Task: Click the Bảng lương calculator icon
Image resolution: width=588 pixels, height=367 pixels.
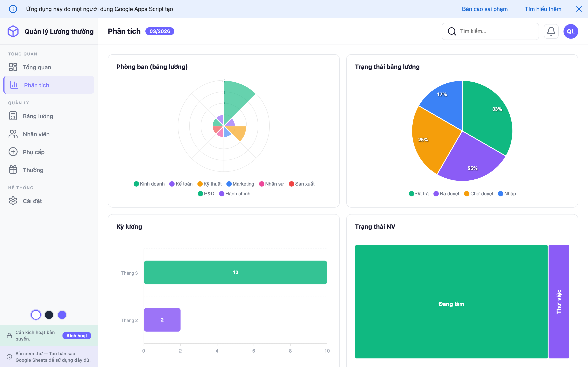Action: coord(13,116)
